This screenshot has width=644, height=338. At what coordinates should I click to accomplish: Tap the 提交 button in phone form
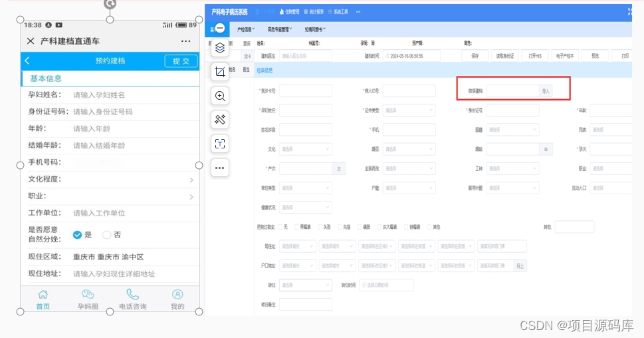click(x=181, y=61)
